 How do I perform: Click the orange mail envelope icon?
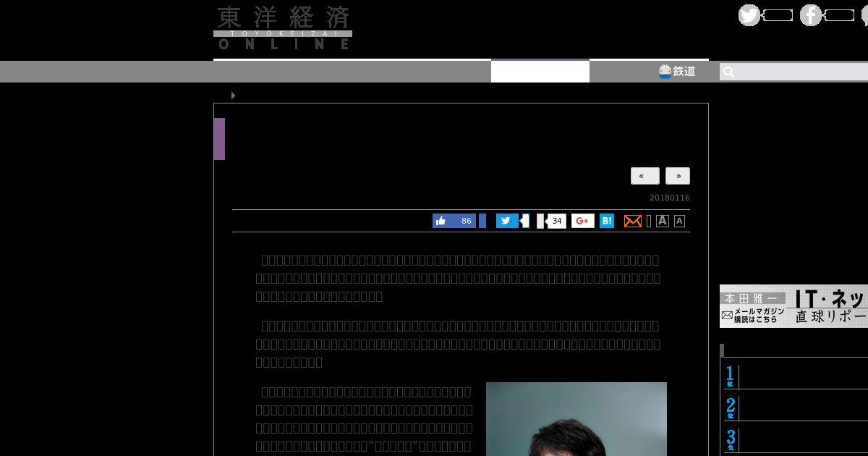[633, 221]
